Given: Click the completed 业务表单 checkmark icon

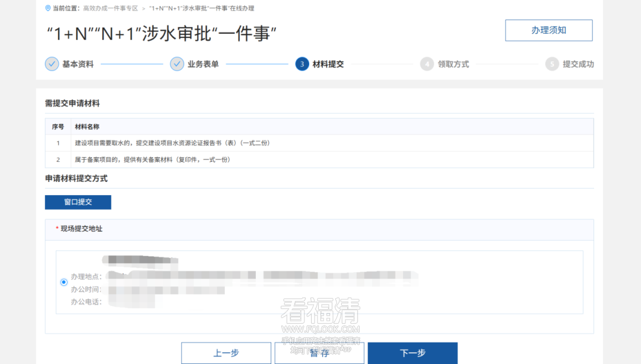Looking at the screenshot, I should tap(176, 63).
